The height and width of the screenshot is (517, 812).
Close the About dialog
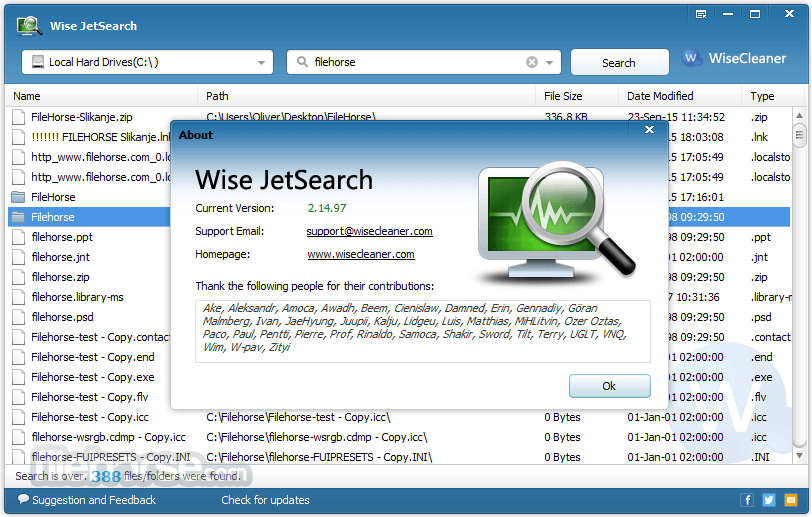point(650,129)
